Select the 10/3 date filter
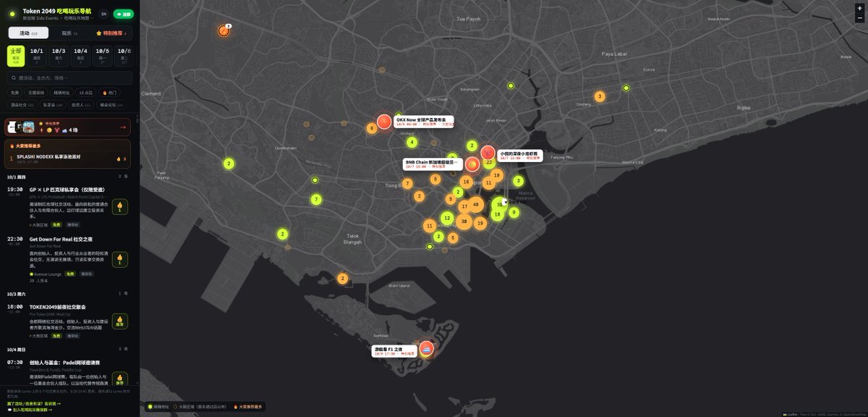The width and height of the screenshot is (868, 417). (59, 56)
